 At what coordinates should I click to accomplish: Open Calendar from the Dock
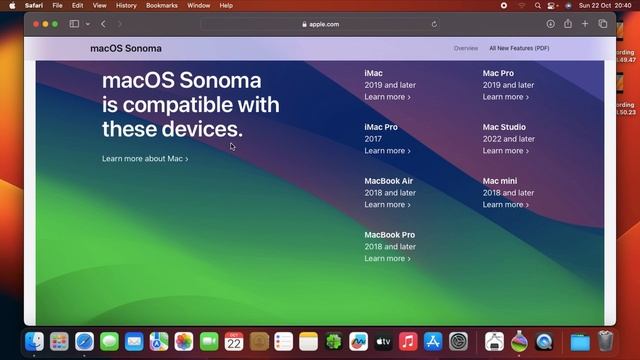point(234,341)
